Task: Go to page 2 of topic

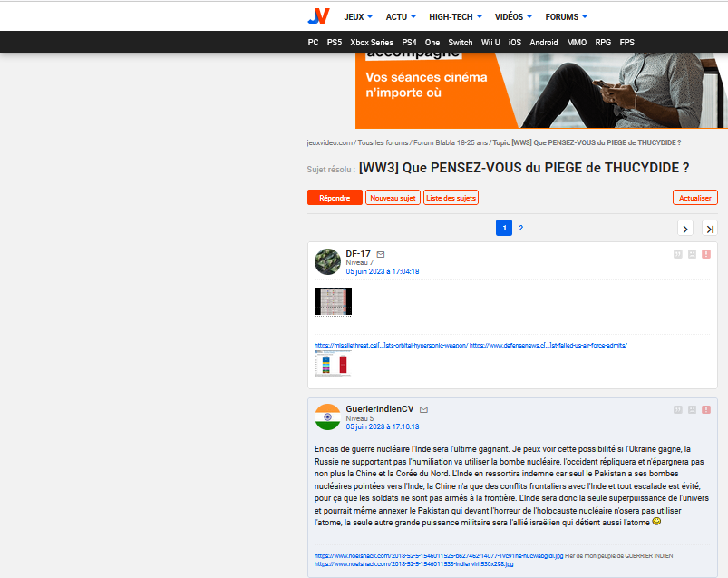Action: click(x=521, y=228)
